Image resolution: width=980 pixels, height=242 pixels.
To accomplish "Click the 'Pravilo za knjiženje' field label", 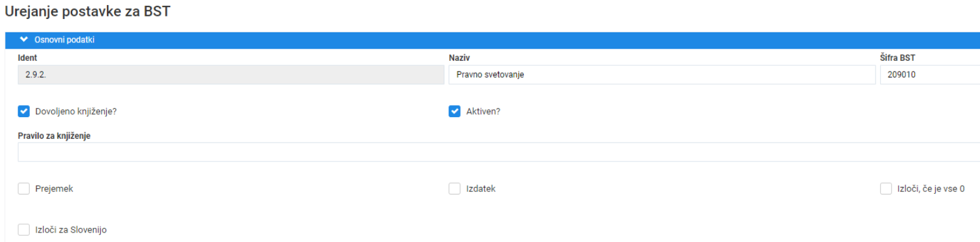I will 54,135.
